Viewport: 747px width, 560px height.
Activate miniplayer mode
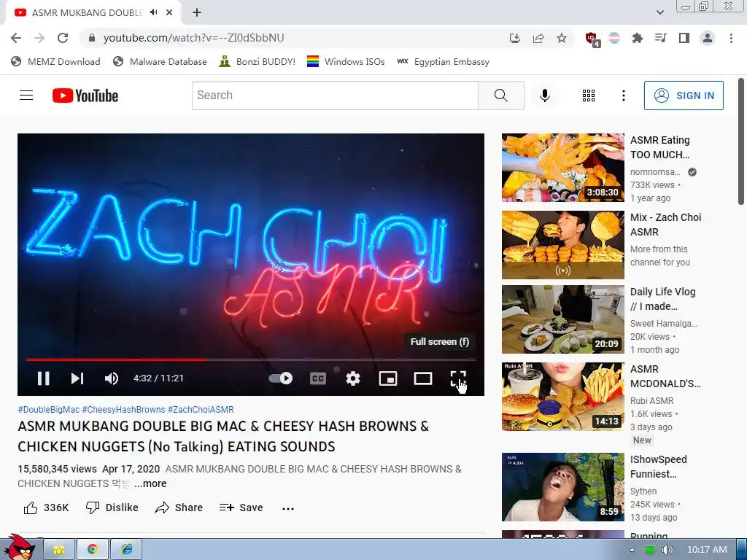(x=388, y=378)
